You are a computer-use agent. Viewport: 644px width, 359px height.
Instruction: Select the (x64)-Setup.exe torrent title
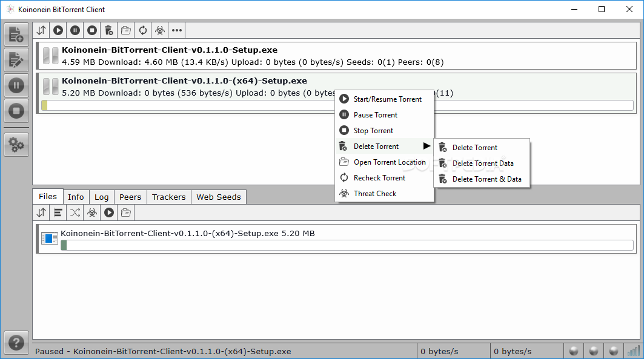click(184, 81)
